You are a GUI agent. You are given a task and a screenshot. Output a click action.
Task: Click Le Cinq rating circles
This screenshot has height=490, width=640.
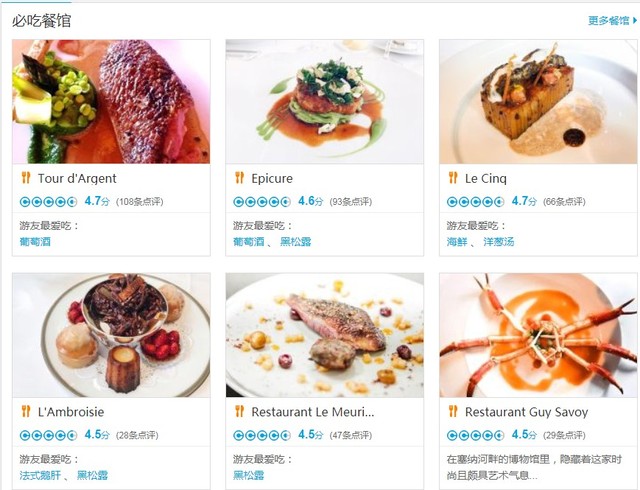coord(475,202)
